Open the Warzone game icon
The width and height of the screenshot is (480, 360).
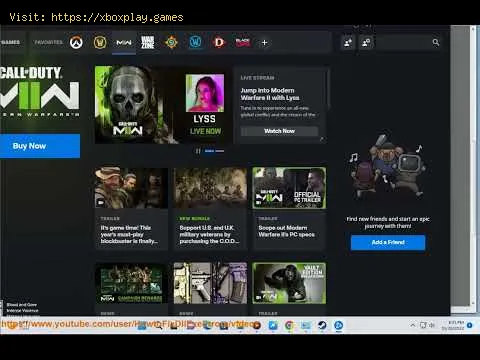coord(147,42)
